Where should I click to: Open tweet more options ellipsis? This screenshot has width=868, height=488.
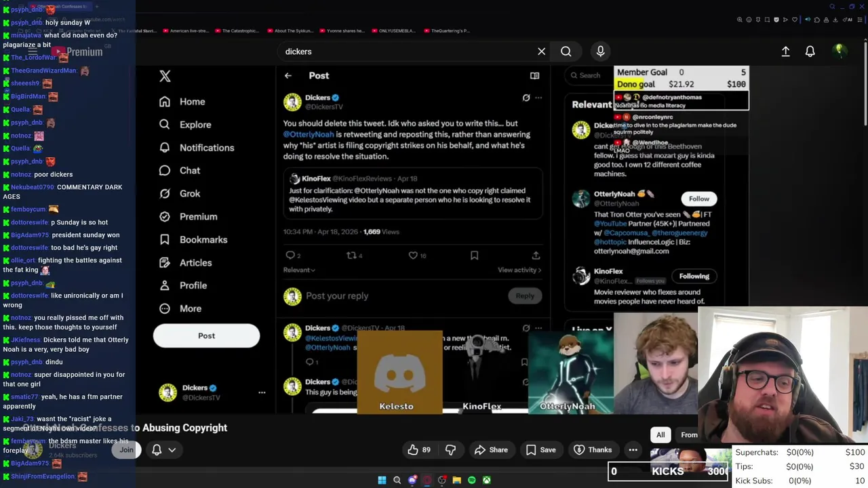click(538, 98)
